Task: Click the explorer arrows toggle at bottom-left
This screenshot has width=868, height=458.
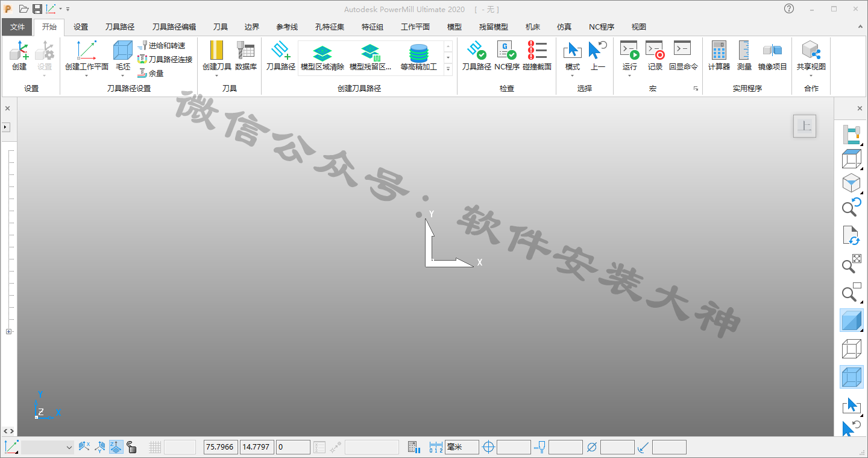Action: [x=8, y=431]
